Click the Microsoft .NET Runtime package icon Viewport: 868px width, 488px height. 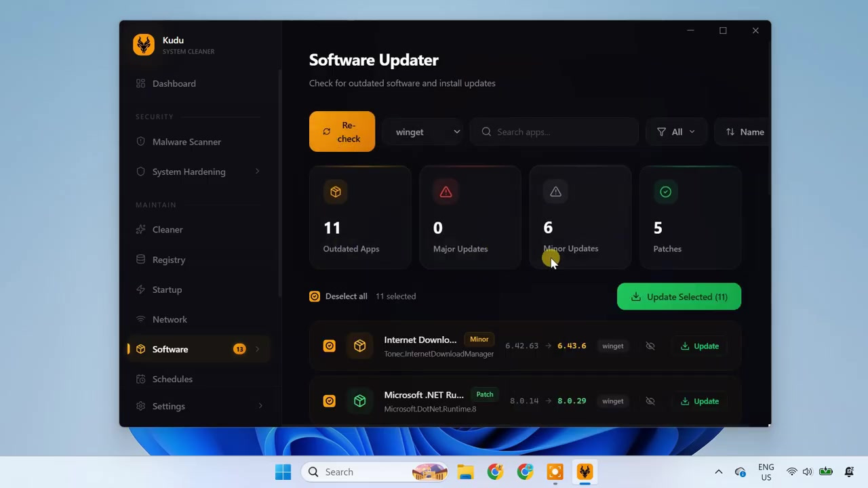359,401
